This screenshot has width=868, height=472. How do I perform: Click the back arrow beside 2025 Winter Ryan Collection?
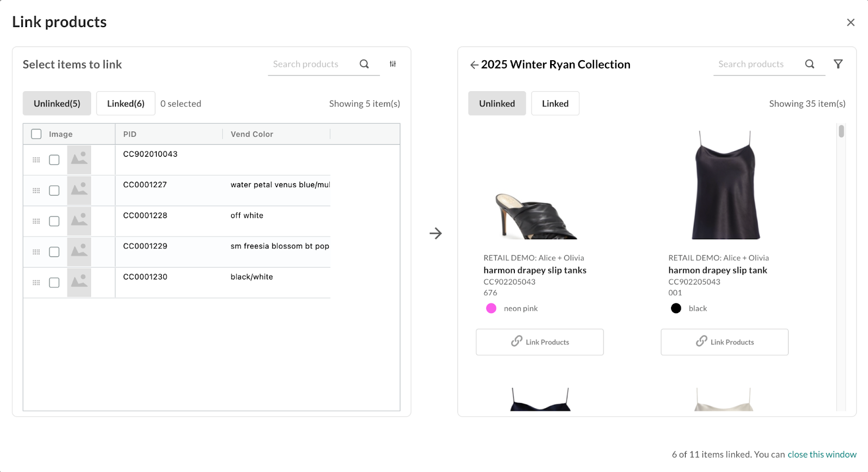[474, 65]
